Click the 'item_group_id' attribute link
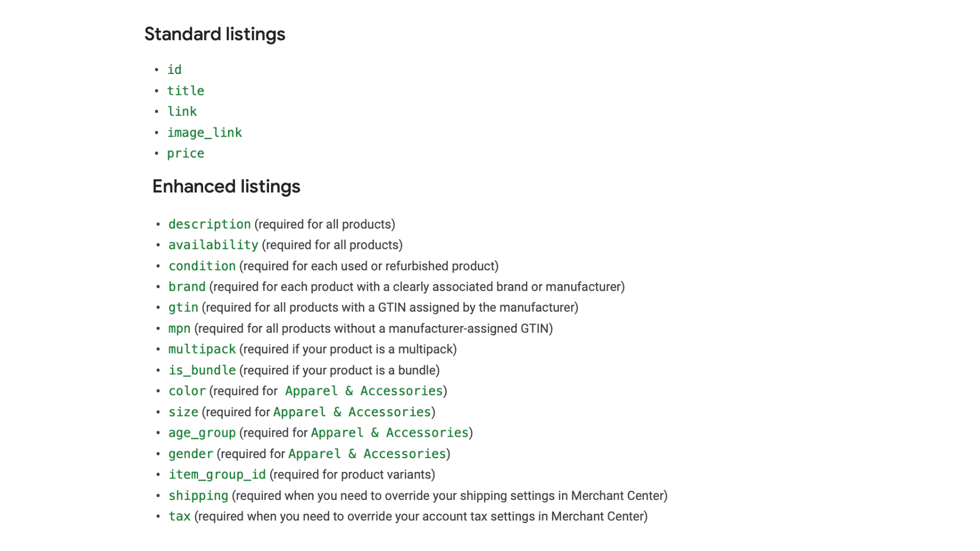 [x=217, y=475]
